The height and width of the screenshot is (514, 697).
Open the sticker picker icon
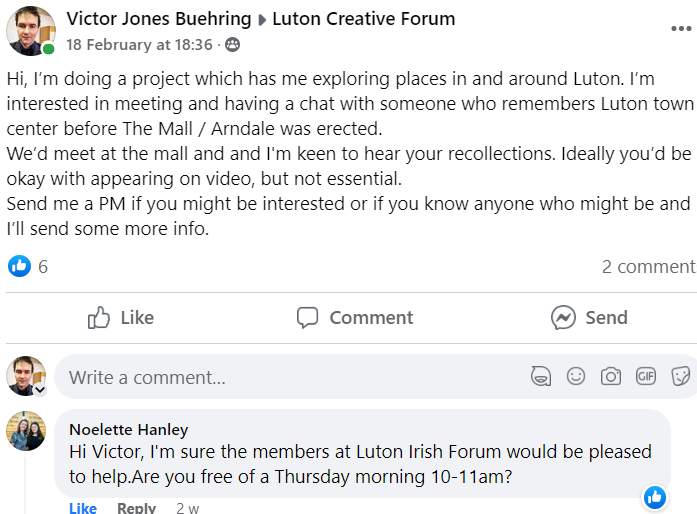click(680, 377)
